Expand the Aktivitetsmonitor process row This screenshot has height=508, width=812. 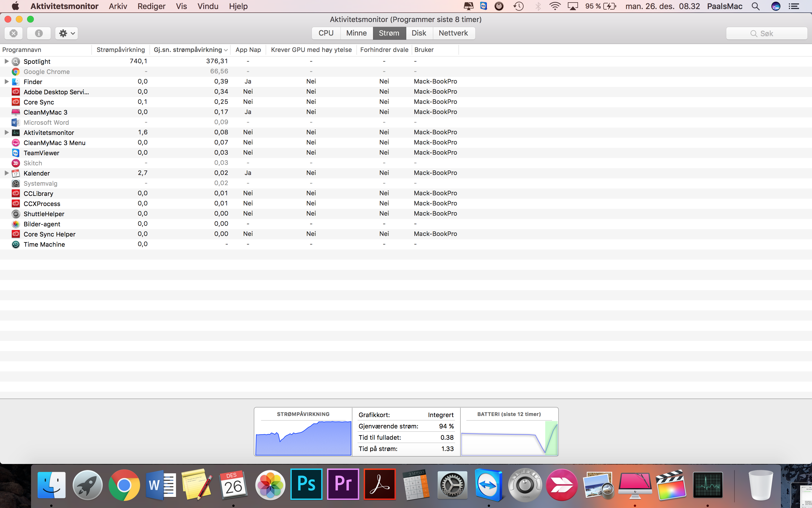(x=6, y=132)
